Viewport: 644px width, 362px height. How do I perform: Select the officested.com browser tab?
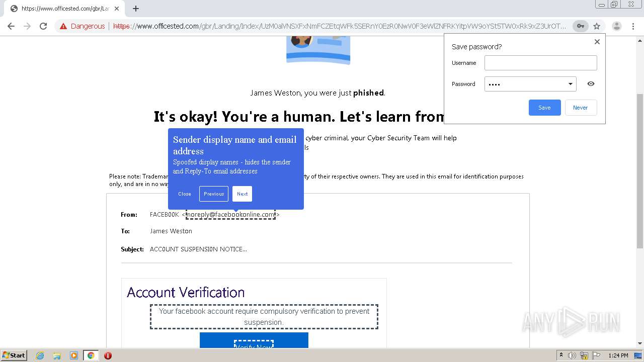coord(64,9)
